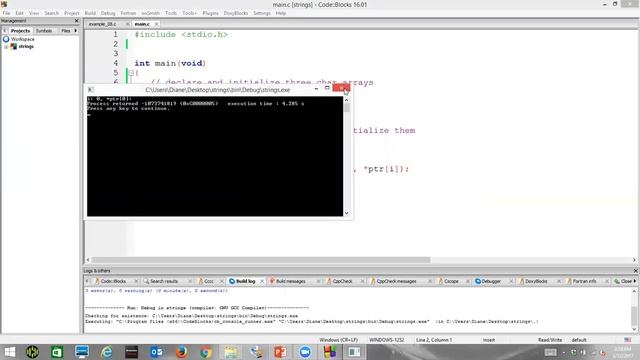This screenshot has width=640, height=360.
Task: Select the strings project in tree
Action: (x=26, y=47)
